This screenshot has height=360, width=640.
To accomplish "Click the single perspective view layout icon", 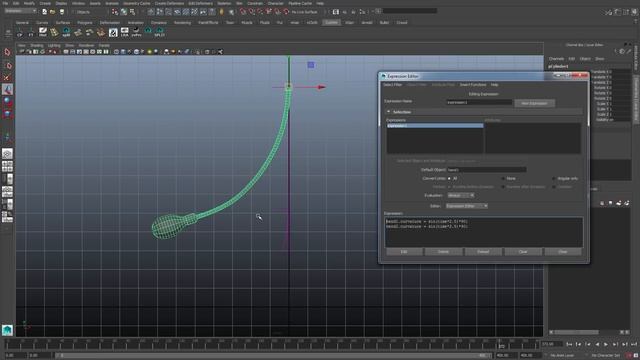I will pos(7,154).
